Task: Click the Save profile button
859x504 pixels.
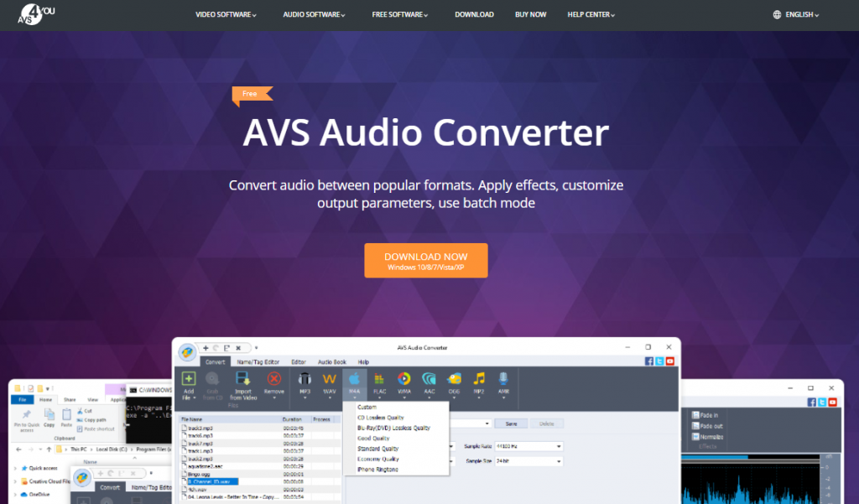Action: click(511, 424)
